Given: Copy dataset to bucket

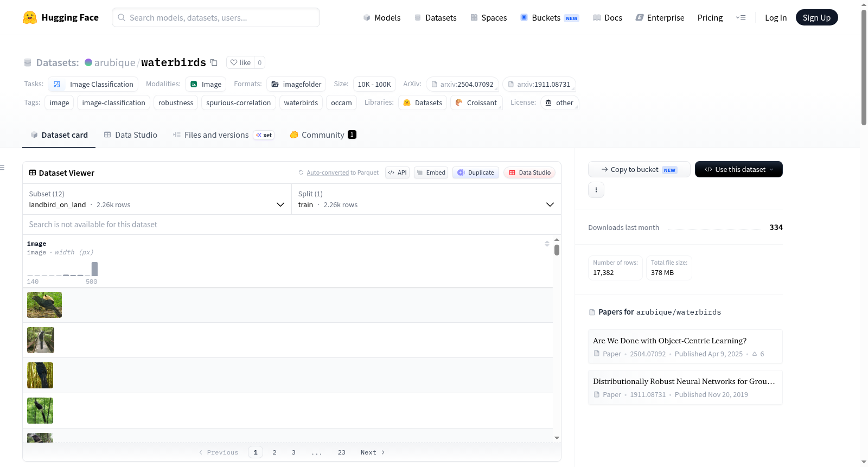Looking at the screenshot, I should click(x=639, y=169).
